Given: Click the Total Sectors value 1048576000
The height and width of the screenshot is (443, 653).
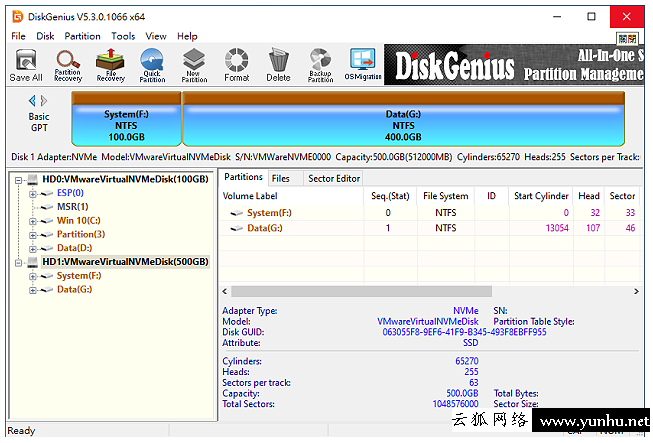Looking at the screenshot, I should tap(455, 404).
